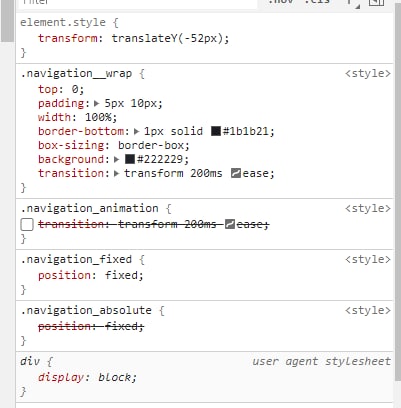401x408 pixels.
Task: Expand the background shorthand triangle
Action: pyautogui.click(x=116, y=159)
